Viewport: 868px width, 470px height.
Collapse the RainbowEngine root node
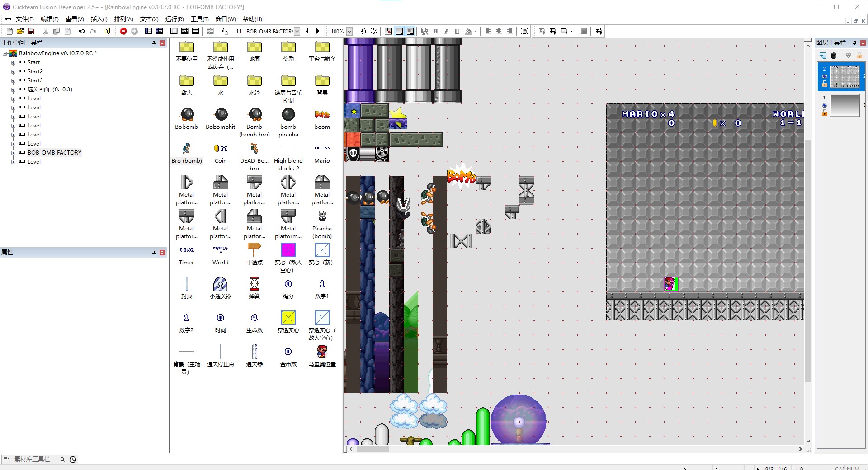[x=5, y=53]
